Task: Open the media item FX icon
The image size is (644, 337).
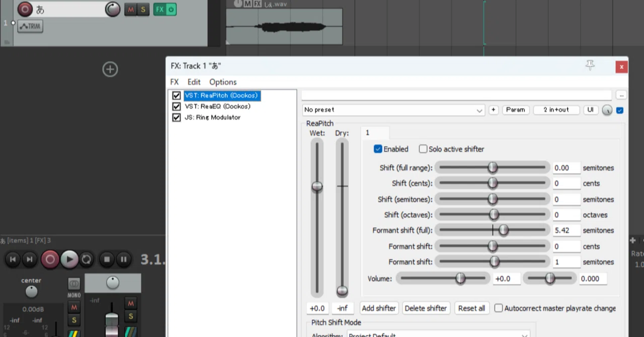Action: coord(257,4)
